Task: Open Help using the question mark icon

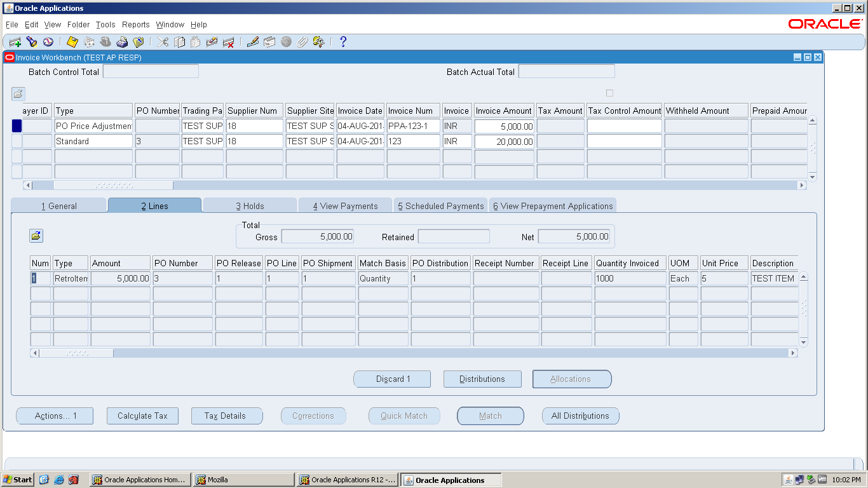Action: point(342,42)
